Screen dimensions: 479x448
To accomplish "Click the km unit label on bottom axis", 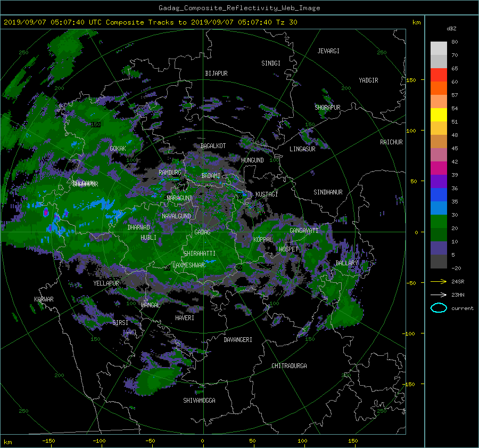I will [x=8, y=442].
